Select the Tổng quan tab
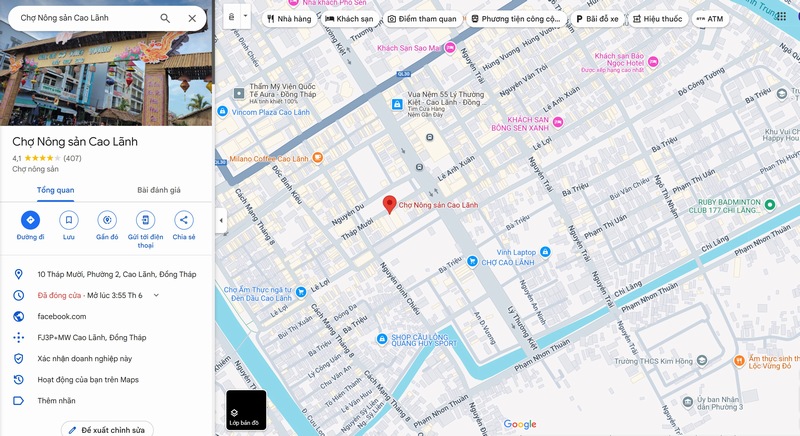 pyautogui.click(x=55, y=190)
